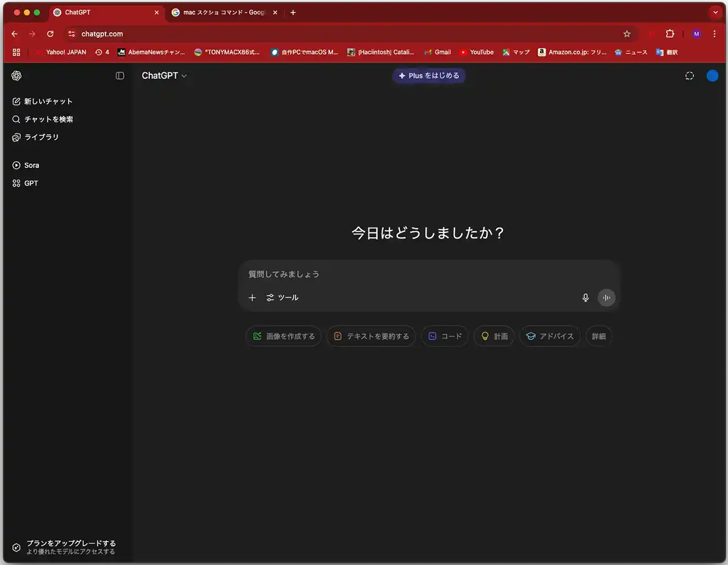Choose the 画像を作成する suggestion chip

point(284,336)
